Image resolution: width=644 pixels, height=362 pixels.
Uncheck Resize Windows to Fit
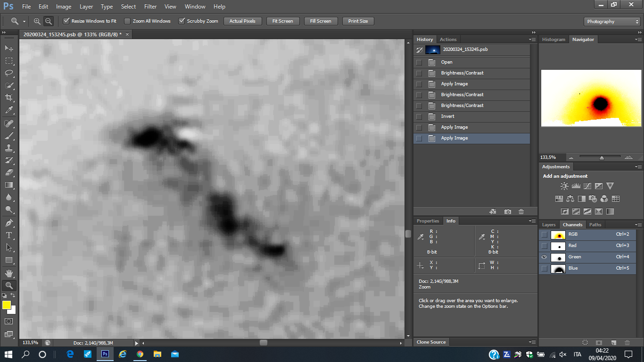(x=66, y=21)
